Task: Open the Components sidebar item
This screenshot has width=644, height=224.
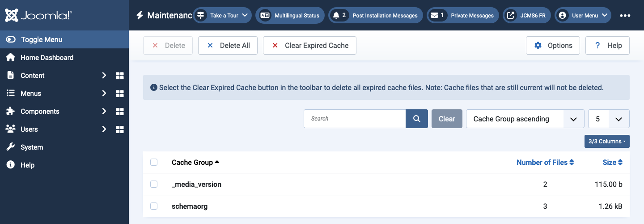Action: click(x=40, y=111)
